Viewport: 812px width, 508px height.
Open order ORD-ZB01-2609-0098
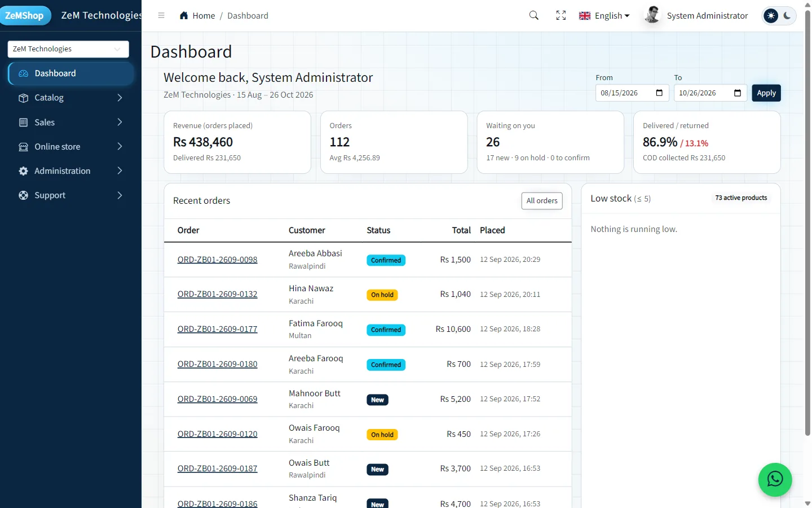tap(217, 260)
